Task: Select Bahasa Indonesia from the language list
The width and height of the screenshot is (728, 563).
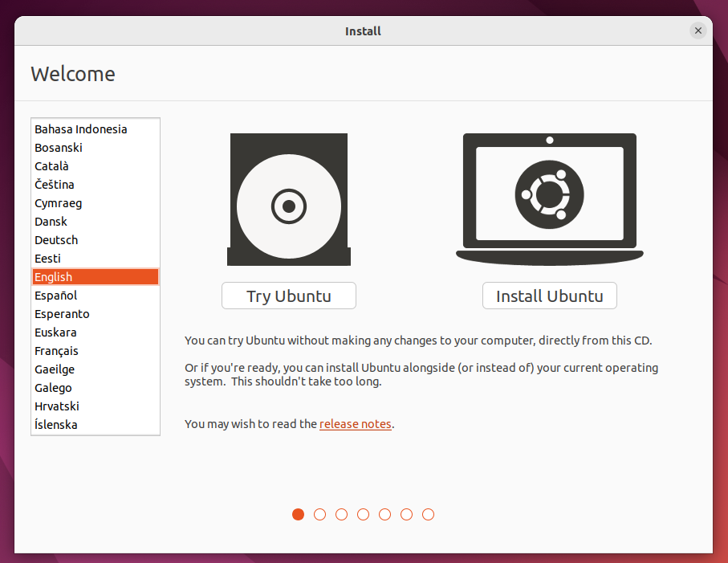Action: pos(80,129)
